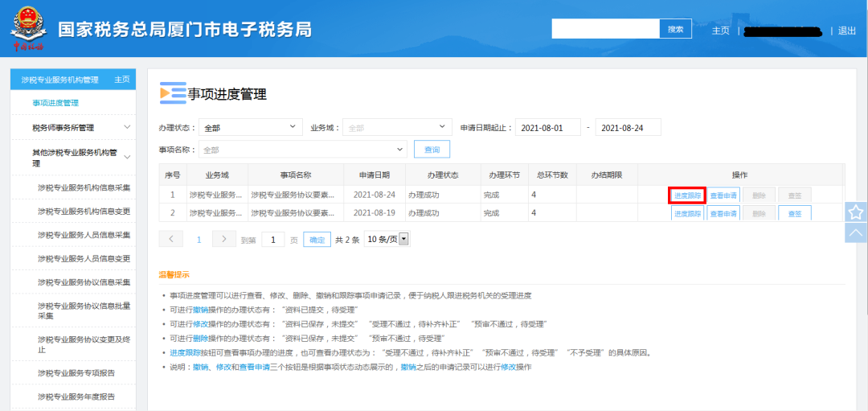
Task: Click 申请日期 column header
Action: [x=375, y=175]
